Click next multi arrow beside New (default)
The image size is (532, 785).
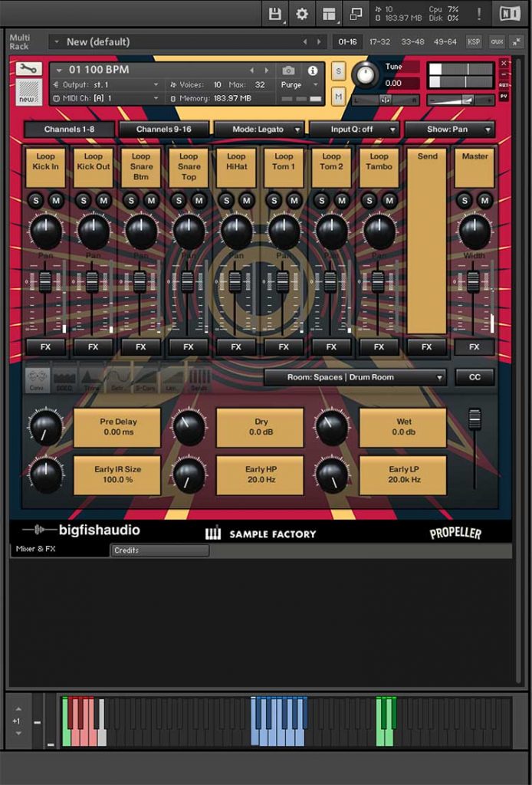click(319, 41)
